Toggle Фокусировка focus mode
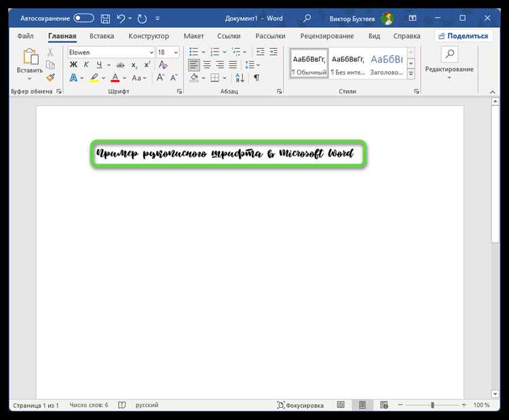 tap(300, 405)
